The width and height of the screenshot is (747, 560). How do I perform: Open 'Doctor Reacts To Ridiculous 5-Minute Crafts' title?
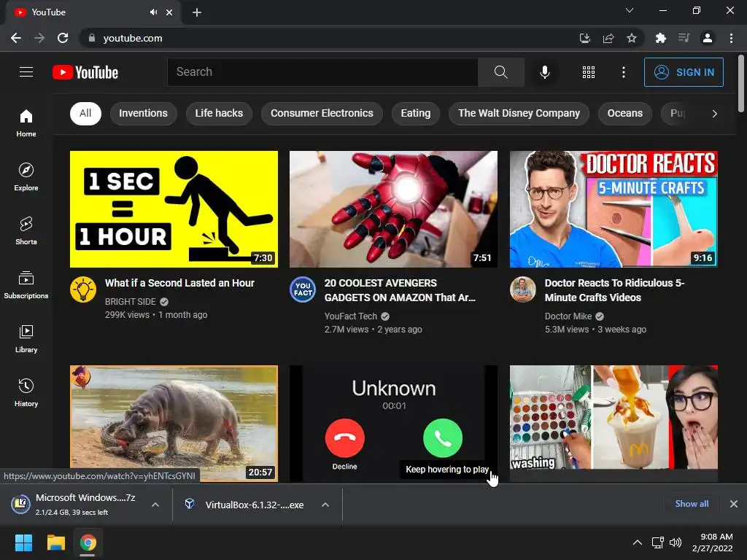(614, 290)
